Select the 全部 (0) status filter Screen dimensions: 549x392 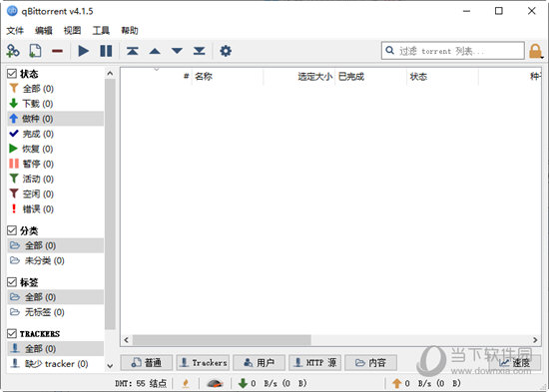tap(55, 89)
